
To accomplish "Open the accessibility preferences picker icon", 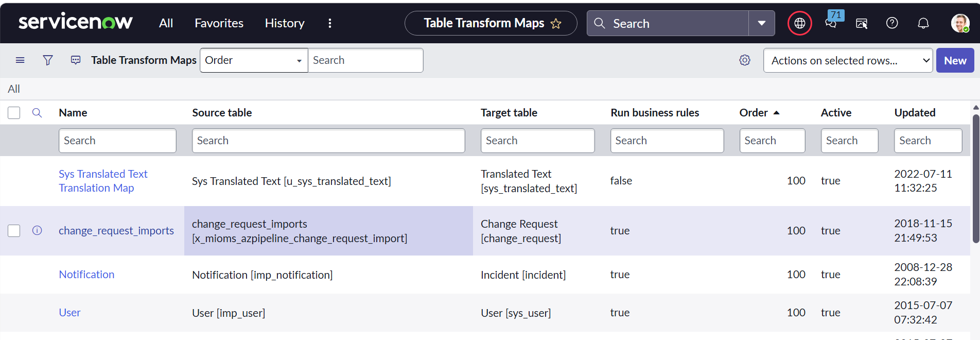I will point(862,23).
